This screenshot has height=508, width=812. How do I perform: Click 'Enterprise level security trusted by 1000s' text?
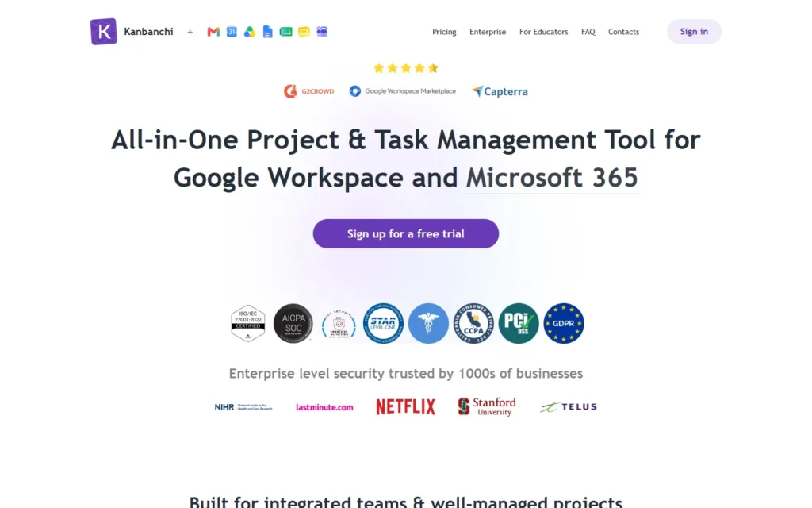tap(406, 373)
